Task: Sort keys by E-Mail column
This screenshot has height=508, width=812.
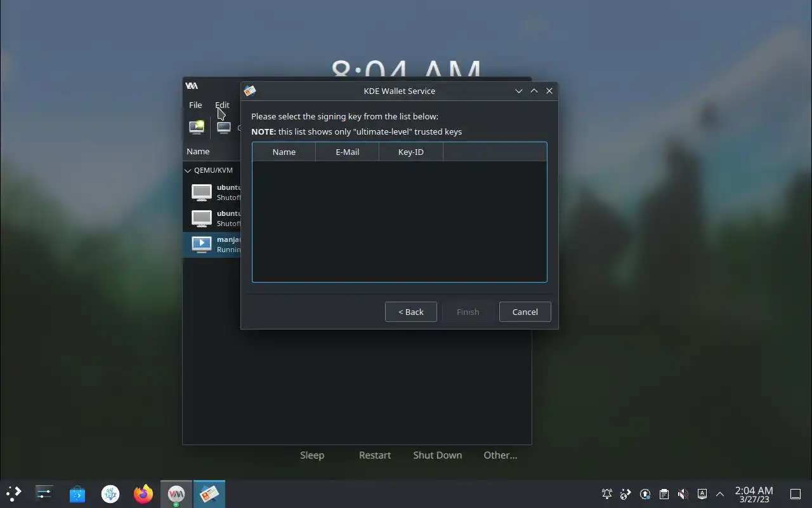Action: pyautogui.click(x=347, y=152)
